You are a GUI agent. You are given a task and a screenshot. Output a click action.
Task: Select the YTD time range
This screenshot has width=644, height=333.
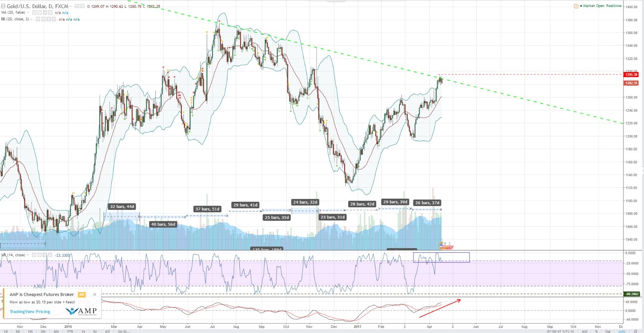[70, 331]
